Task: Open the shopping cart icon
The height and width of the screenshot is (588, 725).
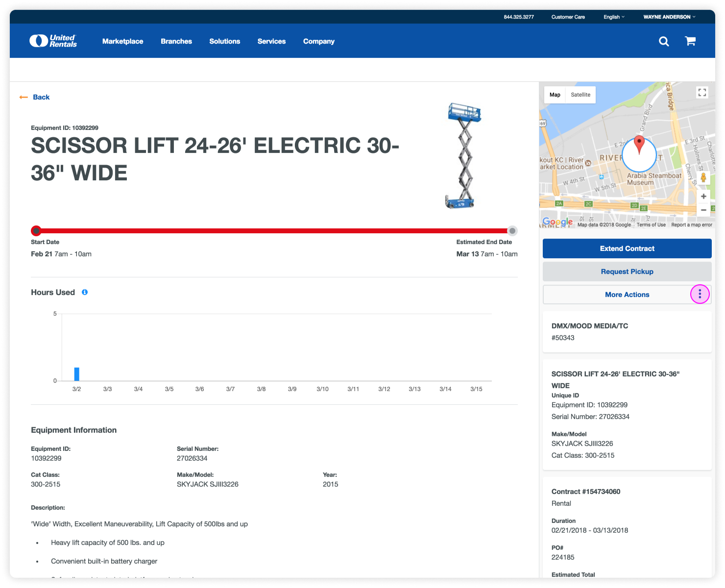Action: (690, 41)
